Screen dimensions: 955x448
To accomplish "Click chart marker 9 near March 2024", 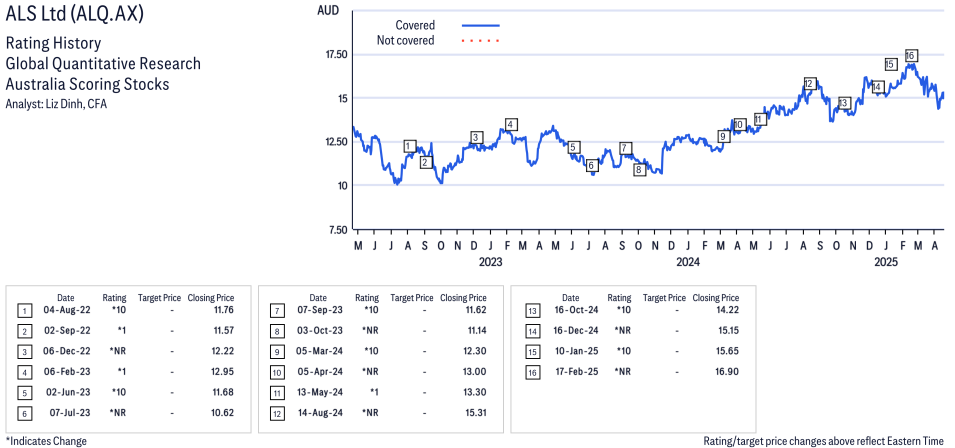I will (723, 136).
